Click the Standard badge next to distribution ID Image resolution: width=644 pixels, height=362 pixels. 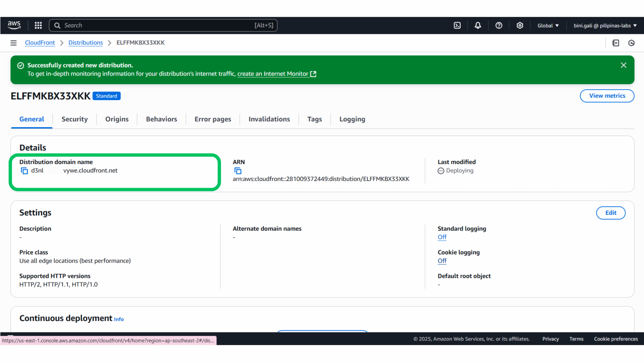[x=106, y=96]
